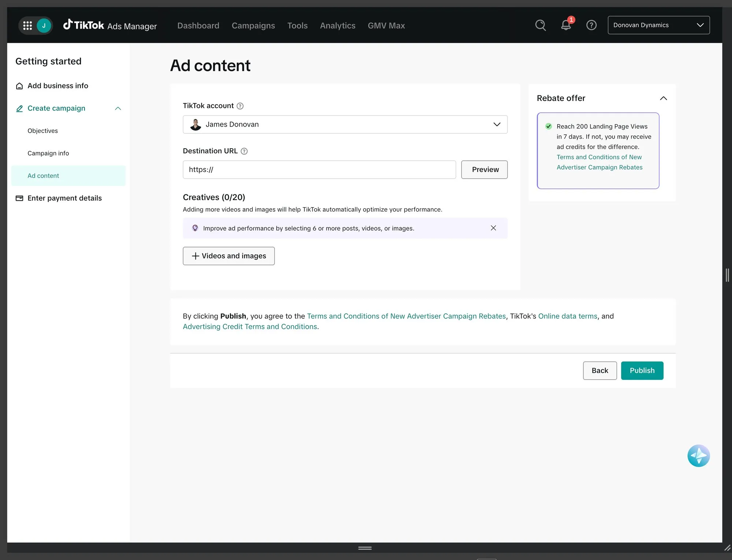732x560 pixels.
Task: Add Videos and images creatives
Action: tap(229, 256)
